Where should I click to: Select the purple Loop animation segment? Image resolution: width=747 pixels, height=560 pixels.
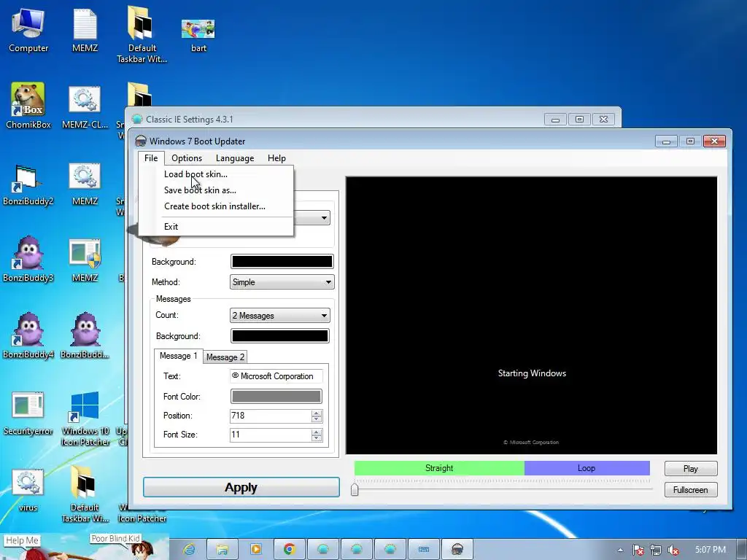click(x=587, y=468)
